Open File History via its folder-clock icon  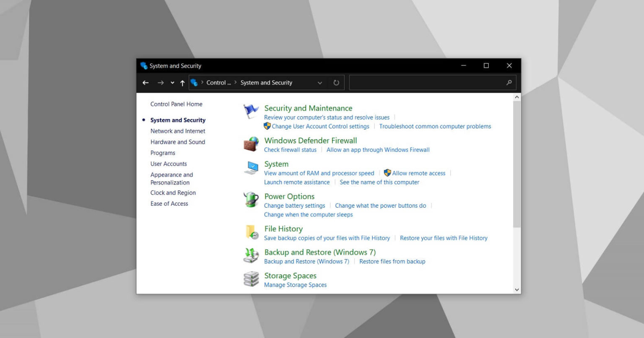coord(251,233)
